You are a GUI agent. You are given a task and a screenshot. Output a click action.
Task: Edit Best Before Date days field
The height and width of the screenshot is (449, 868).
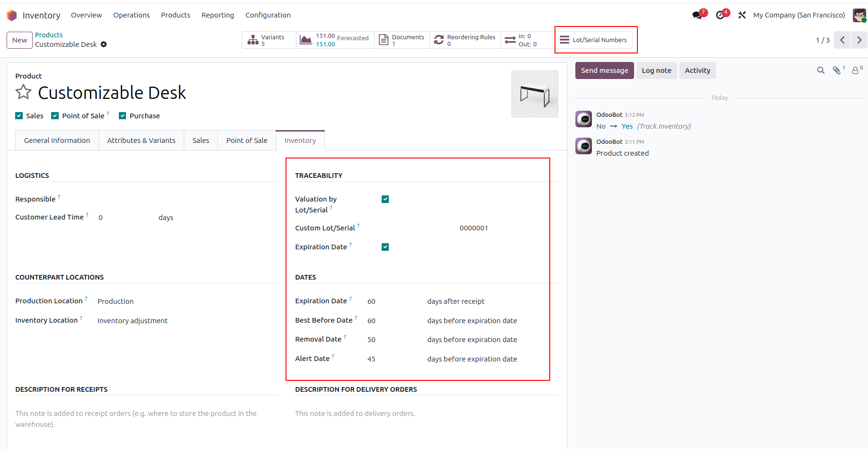pos(395,321)
